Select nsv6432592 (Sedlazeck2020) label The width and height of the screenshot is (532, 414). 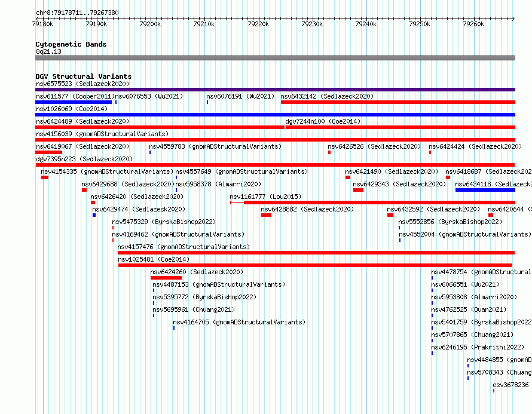click(433, 209)
